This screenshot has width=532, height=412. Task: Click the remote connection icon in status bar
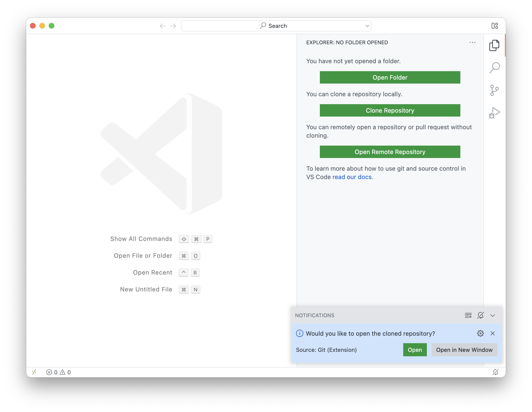pyautogui.click(x=34, y=372)
